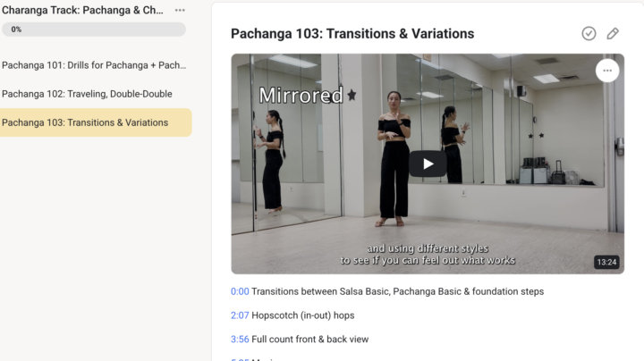Viewport: 644px width, 361px height.
Task: Select Pachanga 103 Transitions & Variations item
Action: pyautogui.click(x=96, y=122)
